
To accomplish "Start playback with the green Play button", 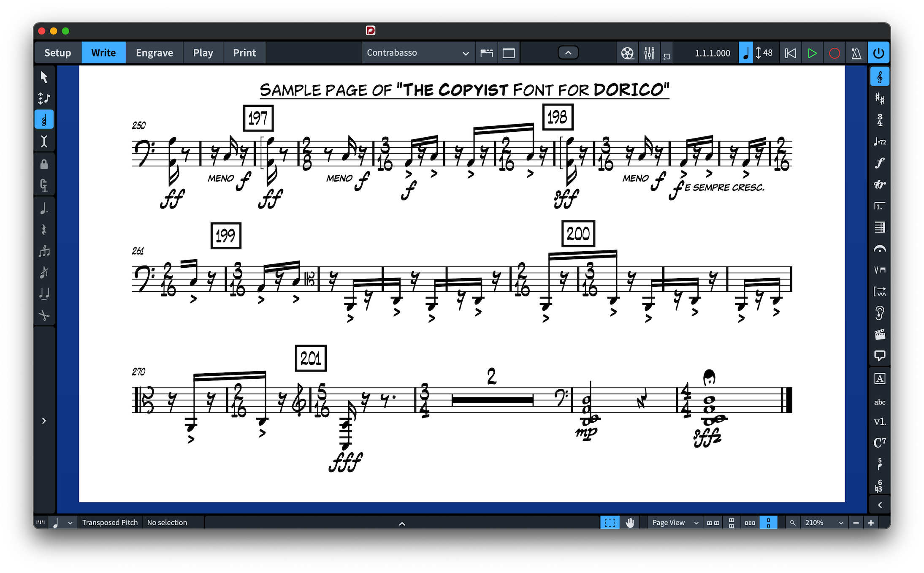I will point(812,53).
